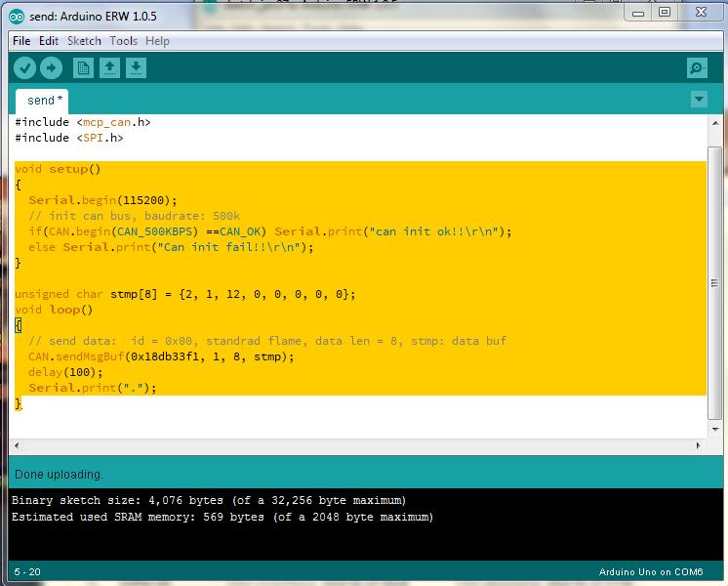Save the sketch with the down-arrow icon

click(x=136, y=68)
